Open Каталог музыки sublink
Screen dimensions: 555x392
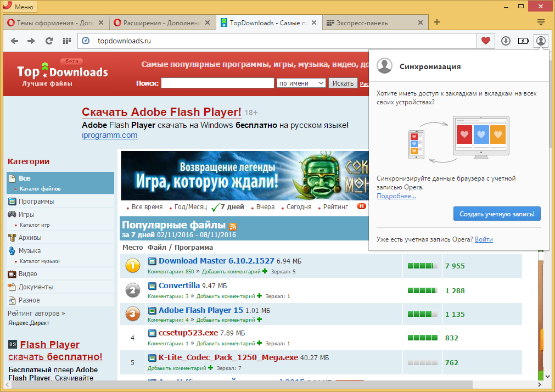(40, 261)
